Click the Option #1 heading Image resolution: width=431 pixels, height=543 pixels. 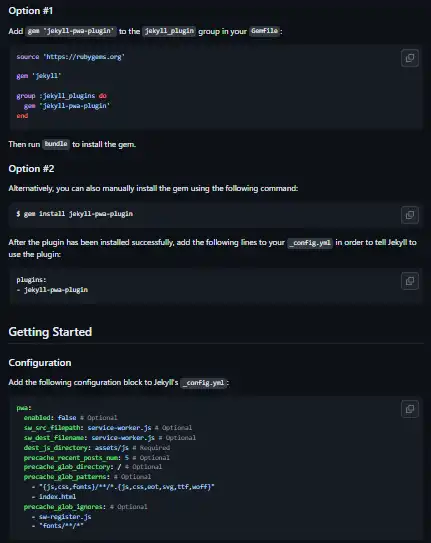tap(31, 11)
